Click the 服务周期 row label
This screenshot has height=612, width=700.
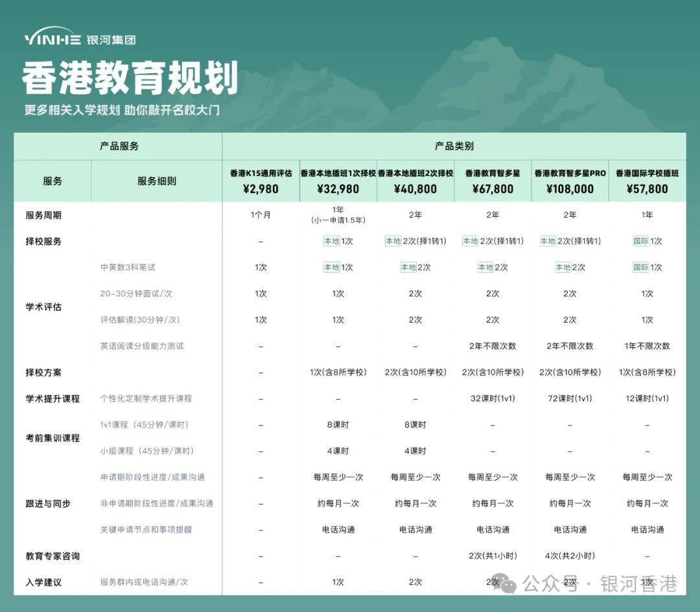click(x=43, y=215)
